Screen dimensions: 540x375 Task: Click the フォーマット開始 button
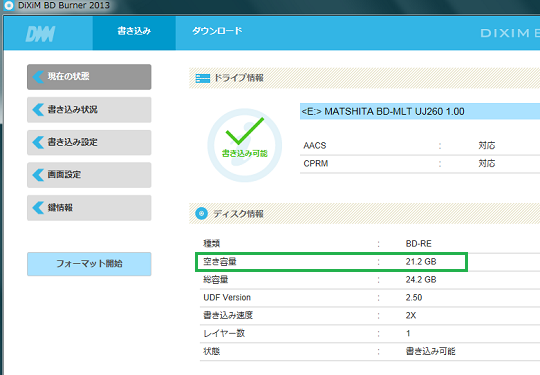tap(89, 264)
